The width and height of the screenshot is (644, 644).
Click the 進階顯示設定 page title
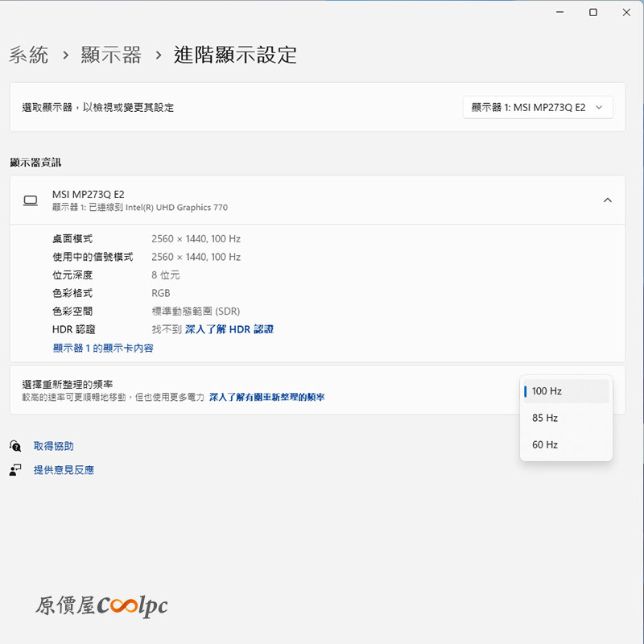(x=235, y=55)
